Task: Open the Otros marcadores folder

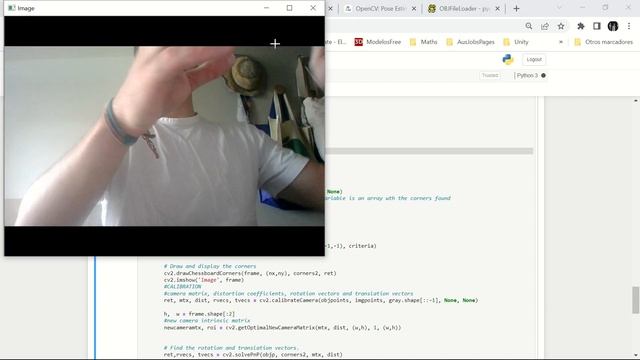Action: (603, 42)
